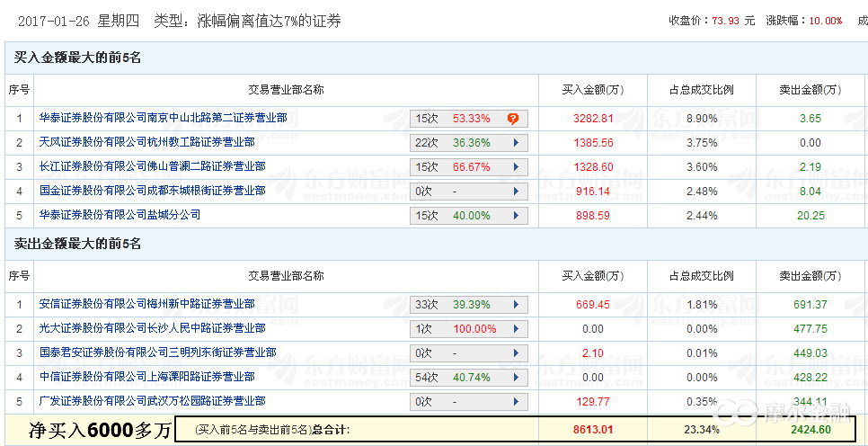Open 长江证券佛山普澜二路证券营业部 link
Screen dimensions: 868x446
coord(152,166)
